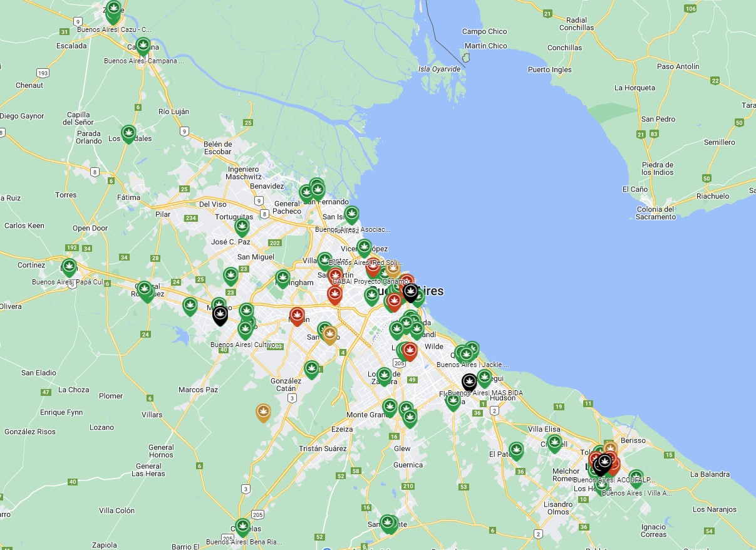
Task: Click the Colonia del Sacramento map label
Action: (x=656, y=213)
